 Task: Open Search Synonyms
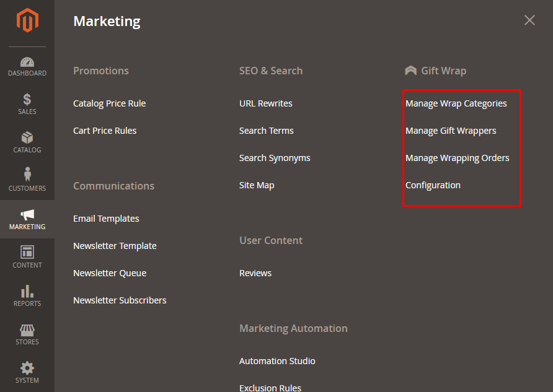click(x=275, y=158)
